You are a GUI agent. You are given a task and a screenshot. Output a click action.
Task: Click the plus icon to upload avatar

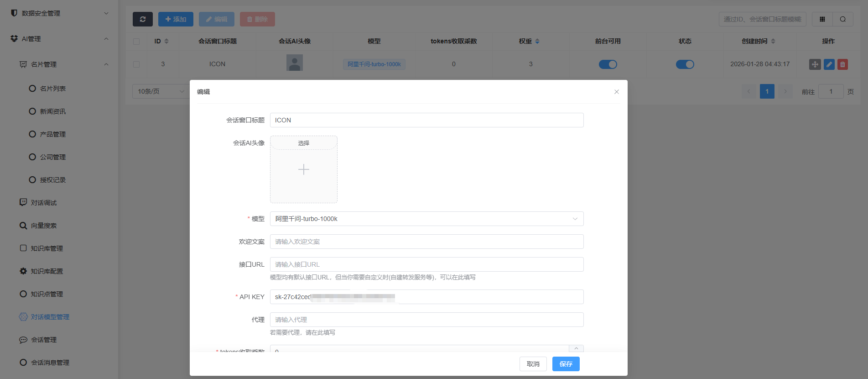click(304, 170)
